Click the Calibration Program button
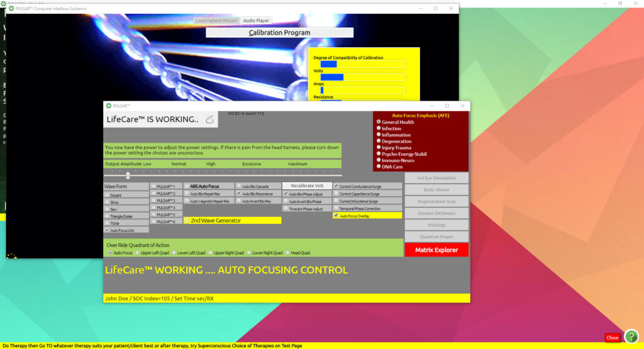Viewport: 644px width, 349px height. [x=279, y=33]
